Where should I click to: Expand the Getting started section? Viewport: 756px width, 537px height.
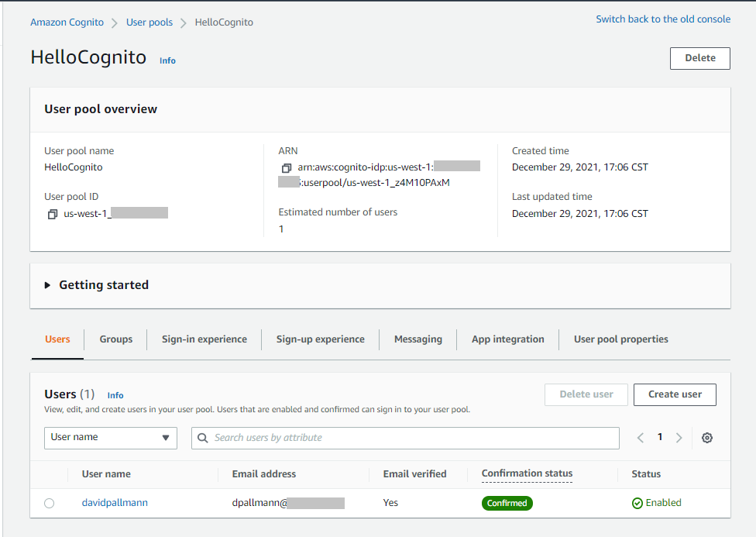(x=47, y=285)
